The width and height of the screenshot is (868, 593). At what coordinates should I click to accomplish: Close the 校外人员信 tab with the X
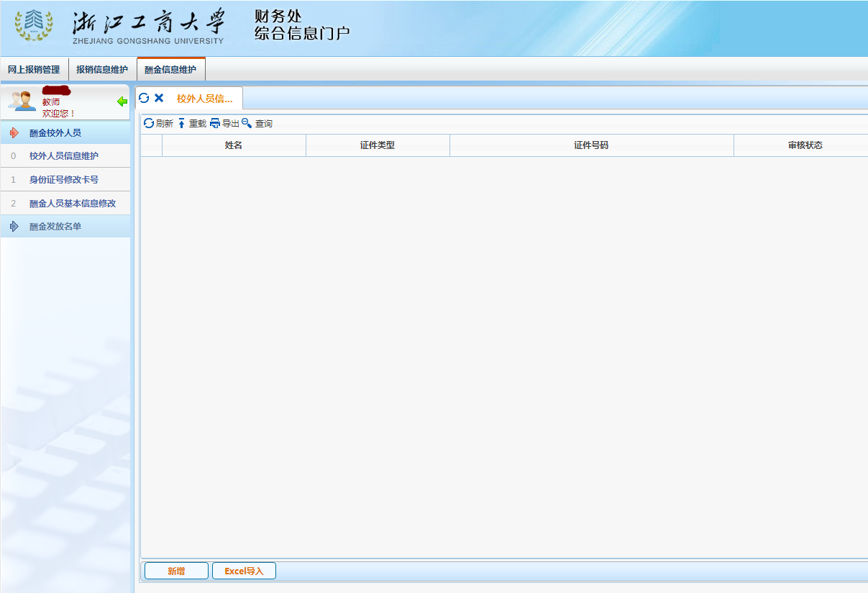tap(157, 99)
